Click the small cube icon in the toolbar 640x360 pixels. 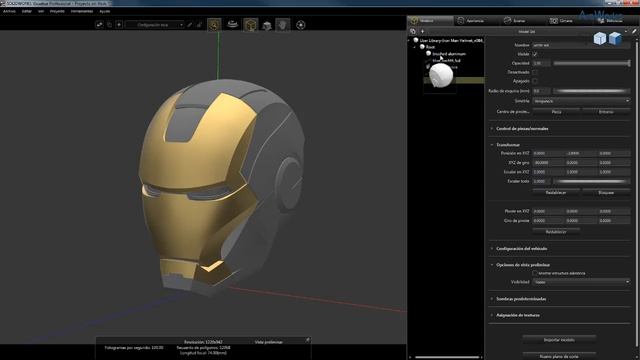pos(267,26)
